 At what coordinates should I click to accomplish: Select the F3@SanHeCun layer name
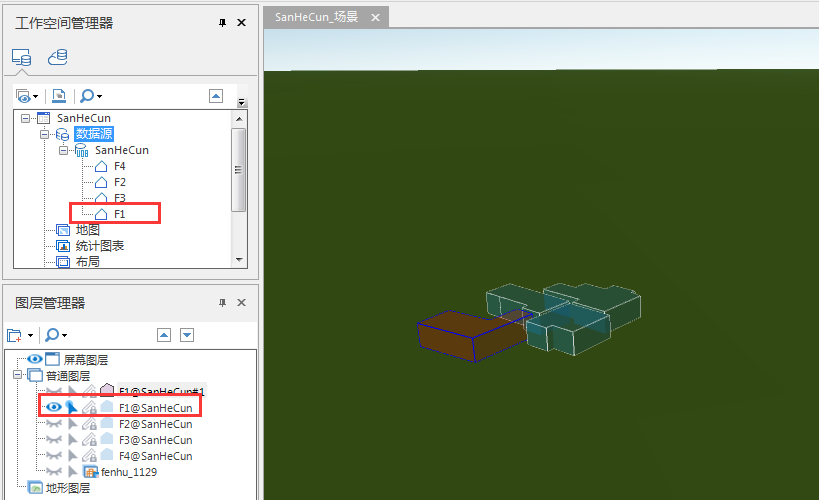[156, 440]
